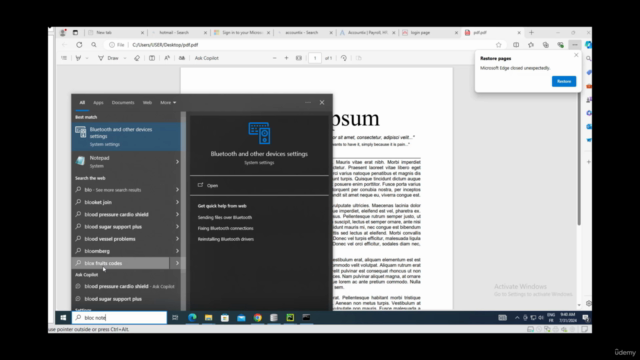This screenshot has width=640, height=360.
Task: Refresh the page in Edge
Action: point(79,45)
